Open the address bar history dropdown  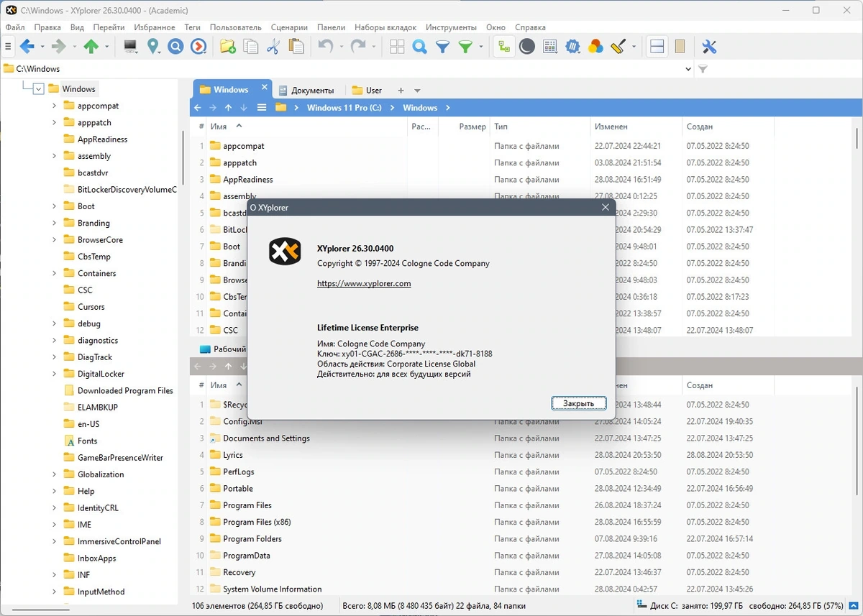[688, 69]
